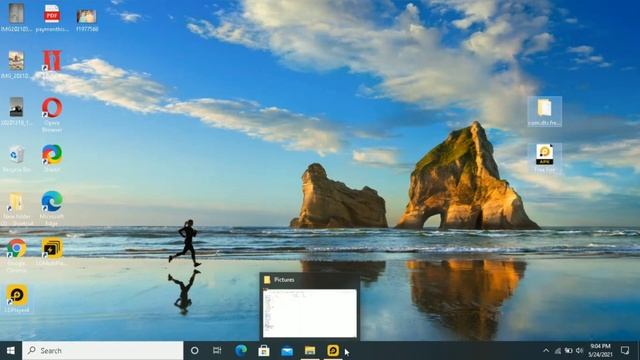Select the Free Fire APK file icon
The image size is (640, 360).
tap(544, 158)
